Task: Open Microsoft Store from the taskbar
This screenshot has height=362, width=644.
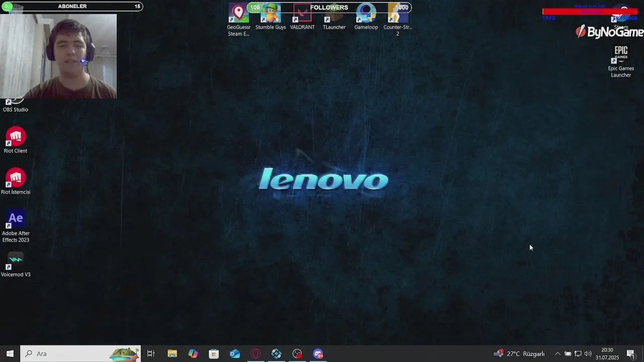Action: tap(214, 353)
